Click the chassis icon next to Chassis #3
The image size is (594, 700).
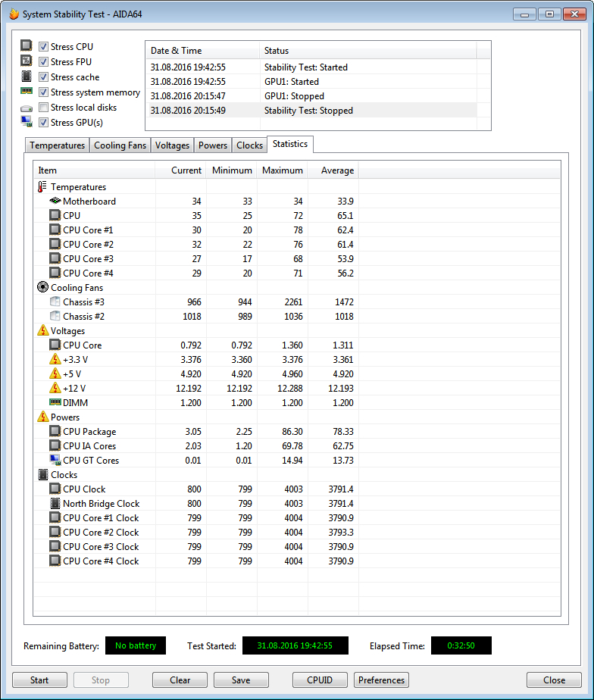click(55, 302)
